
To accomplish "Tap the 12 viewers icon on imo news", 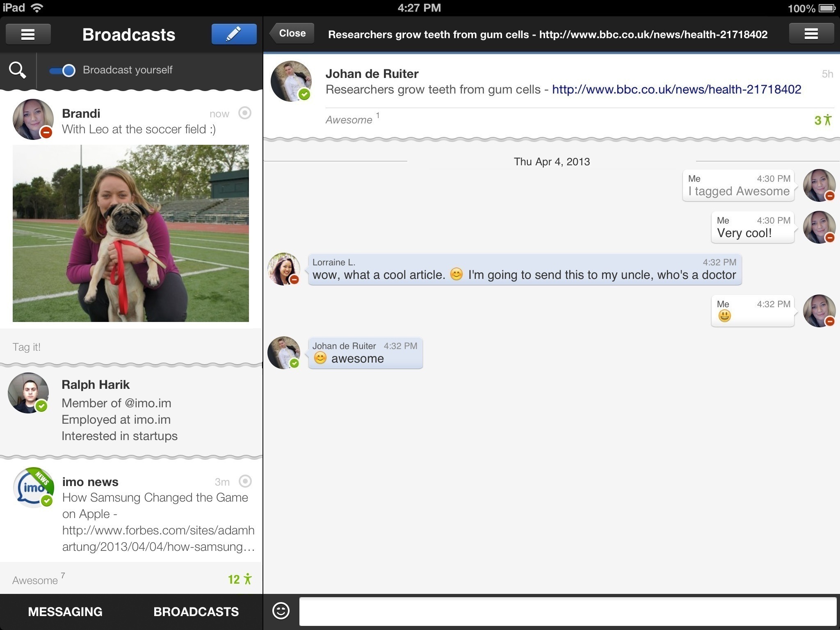I will [240, 579].
